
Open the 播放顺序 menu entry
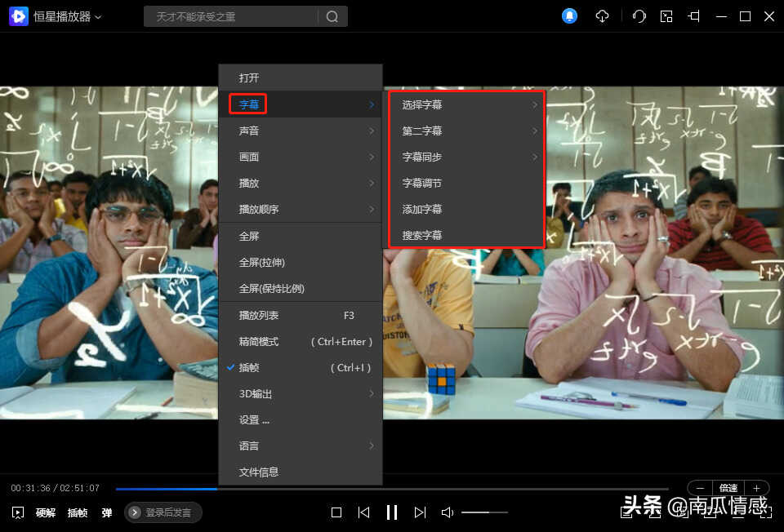pos(301,210)
